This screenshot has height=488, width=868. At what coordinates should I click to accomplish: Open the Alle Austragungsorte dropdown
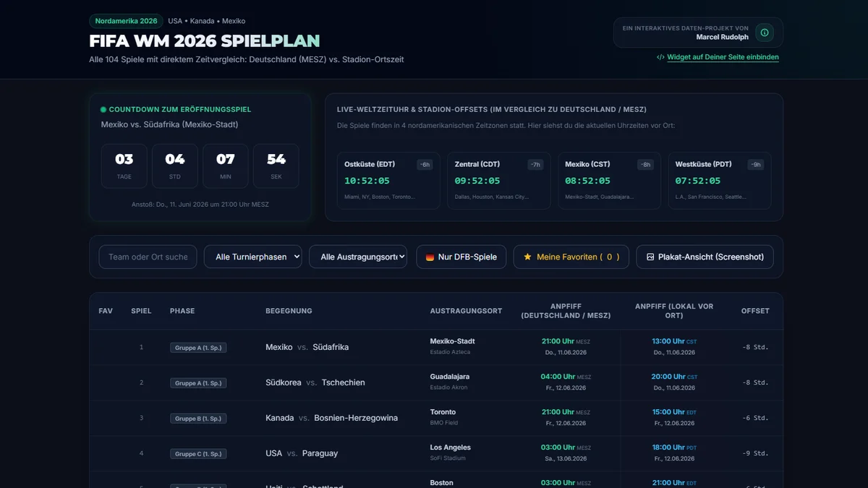click(x=358, y=257)
